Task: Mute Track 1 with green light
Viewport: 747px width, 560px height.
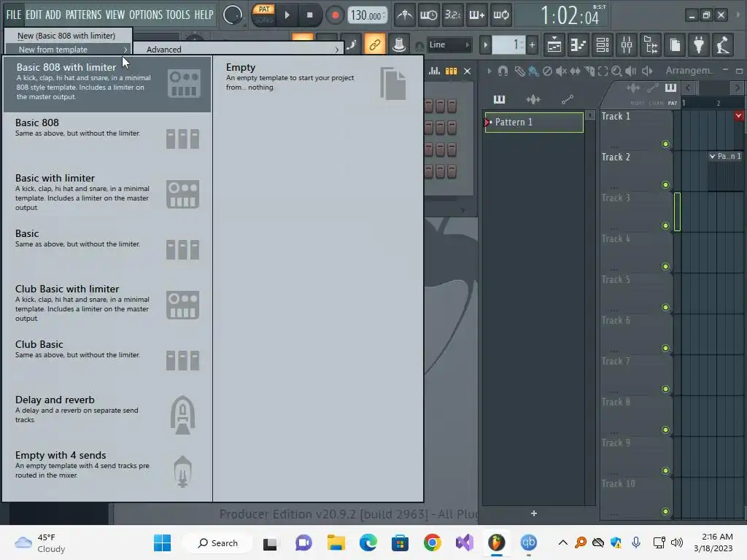Action: pos(665,144)
